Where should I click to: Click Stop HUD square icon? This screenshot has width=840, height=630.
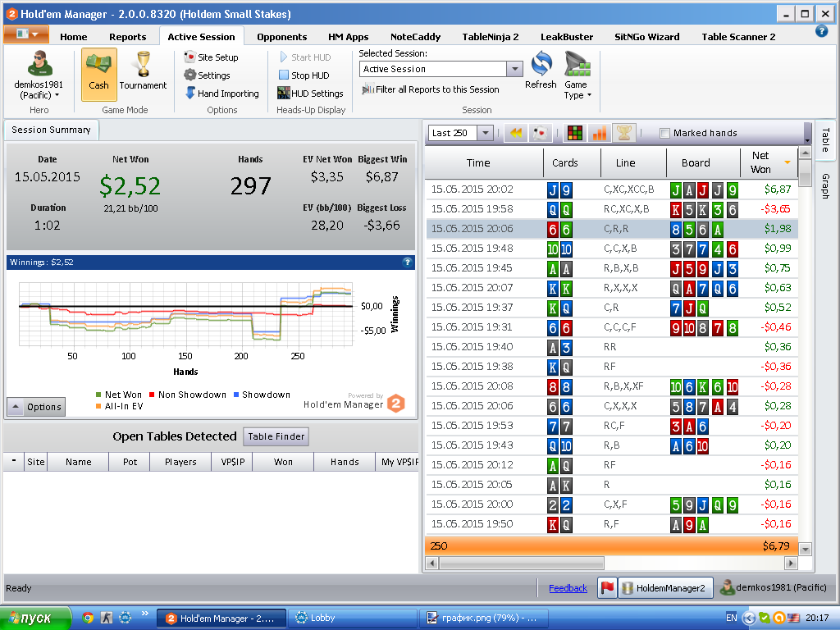284,75
